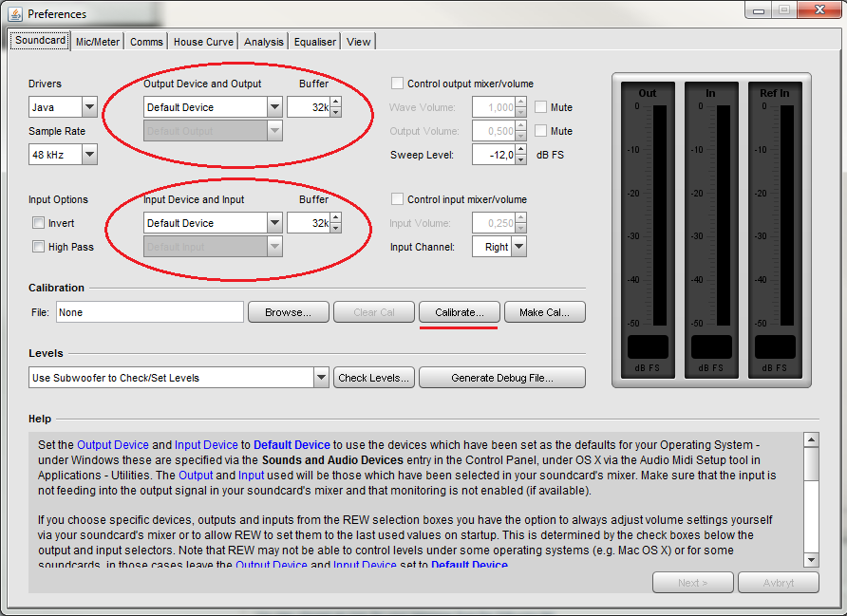Click the Avbryt cancel button
This screenshot has height=616, width=847.
779,583
